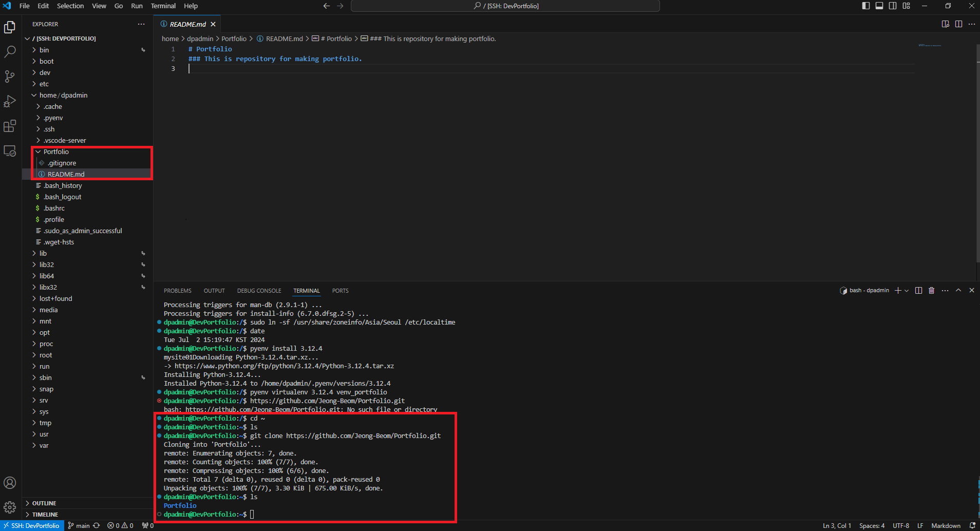This screenshot has width=980, height=531.
Task: Expand the etc folder
Action: [87, 84]
